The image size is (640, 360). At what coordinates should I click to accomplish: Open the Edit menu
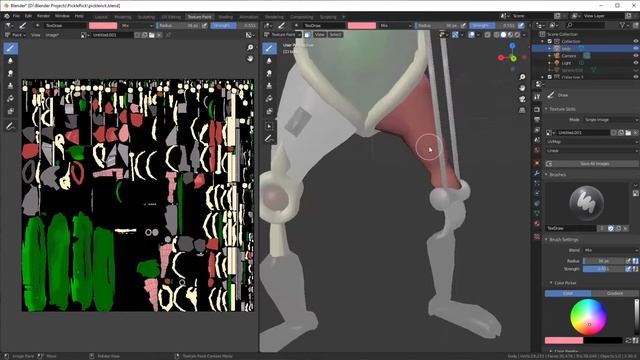28,16
